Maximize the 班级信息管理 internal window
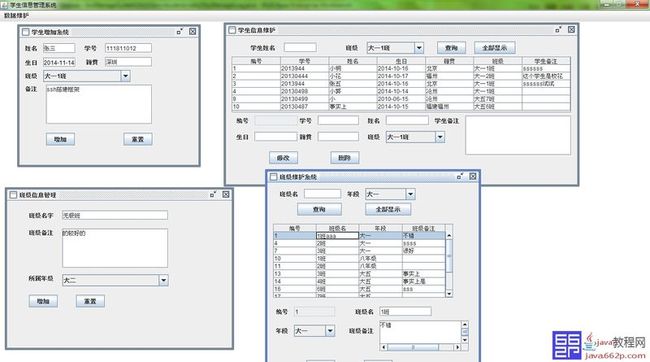This screenshot has height=362, width=650. coord(213,194)
